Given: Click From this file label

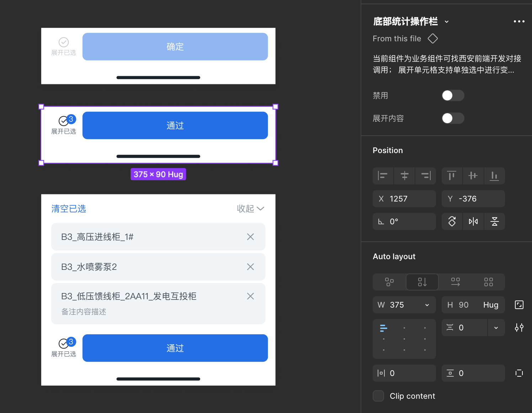Looking at the screenshot, I should 397,38.
